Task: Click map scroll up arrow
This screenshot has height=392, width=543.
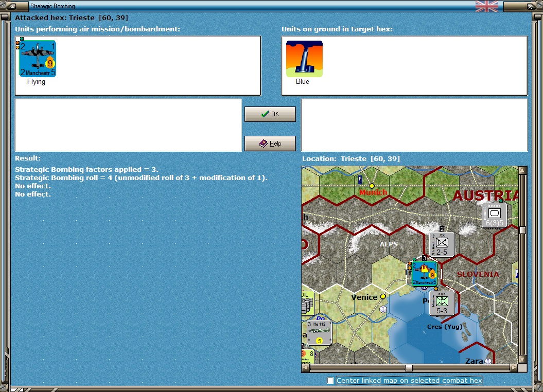Action: 522,170
